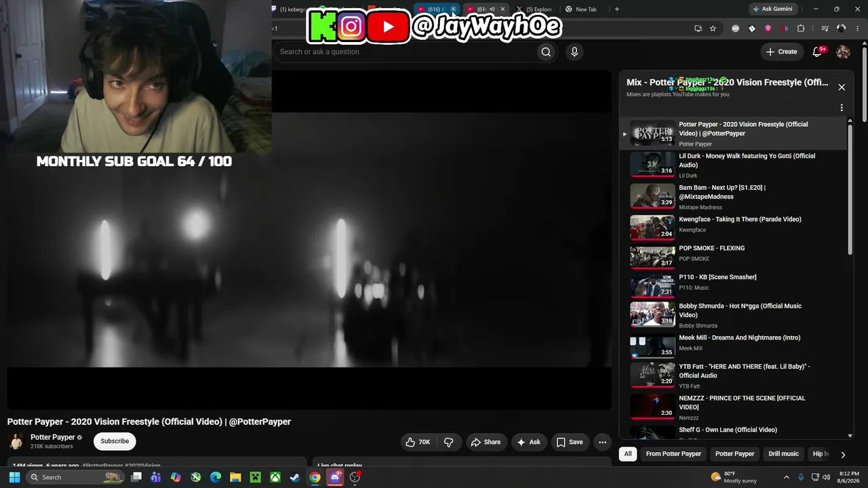
Task: Dislike the video with the thumbs-down icon
Action: 448,442
